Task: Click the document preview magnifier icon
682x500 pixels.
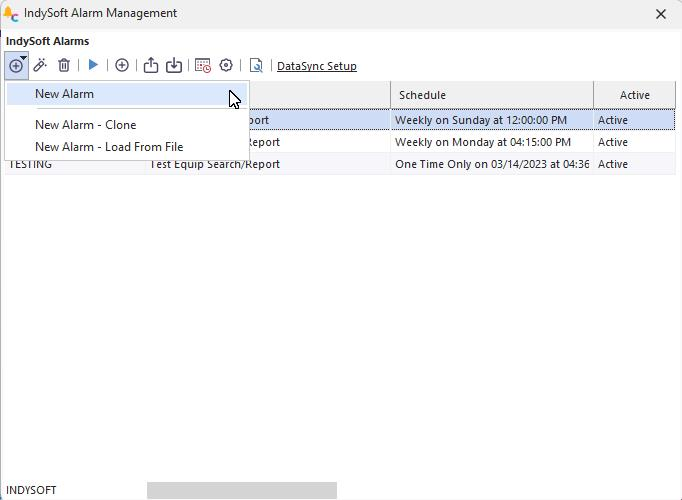Action: (x=256, y=66)
